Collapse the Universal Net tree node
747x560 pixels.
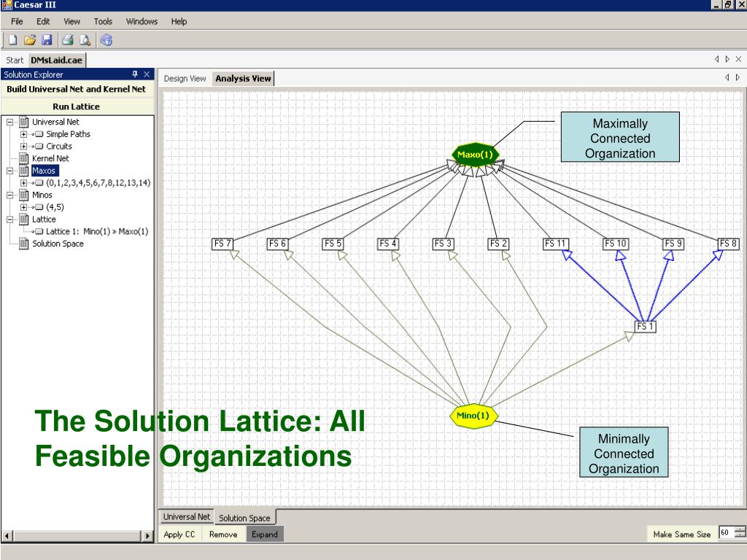pos(9,122)
